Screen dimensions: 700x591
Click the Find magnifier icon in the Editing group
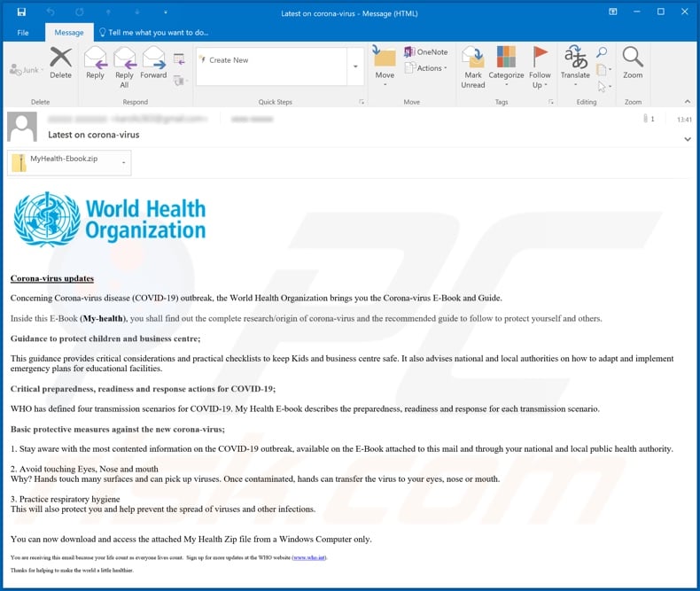[x=602, y=52]
